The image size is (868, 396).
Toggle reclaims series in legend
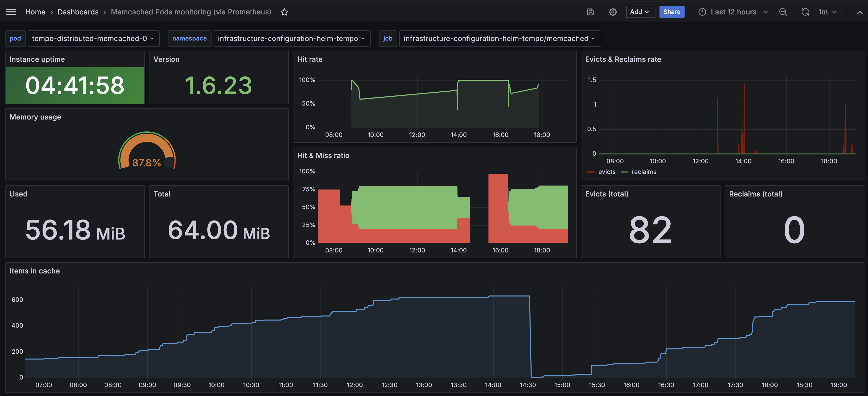click(x=644, y=172)
